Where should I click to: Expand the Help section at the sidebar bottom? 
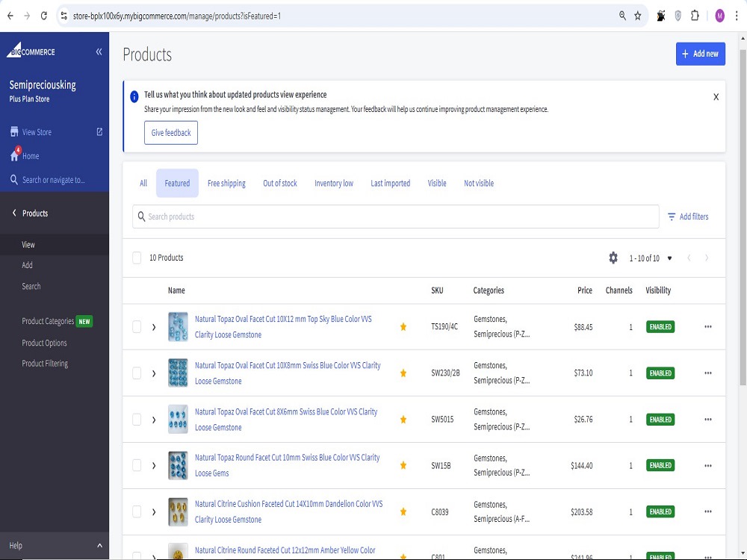55,545
